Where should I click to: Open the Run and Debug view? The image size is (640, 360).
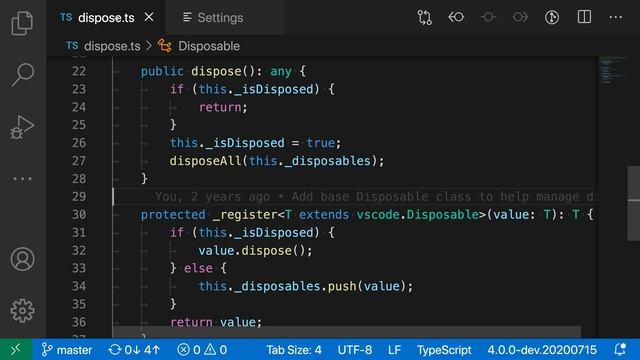(x=22, y=127)
